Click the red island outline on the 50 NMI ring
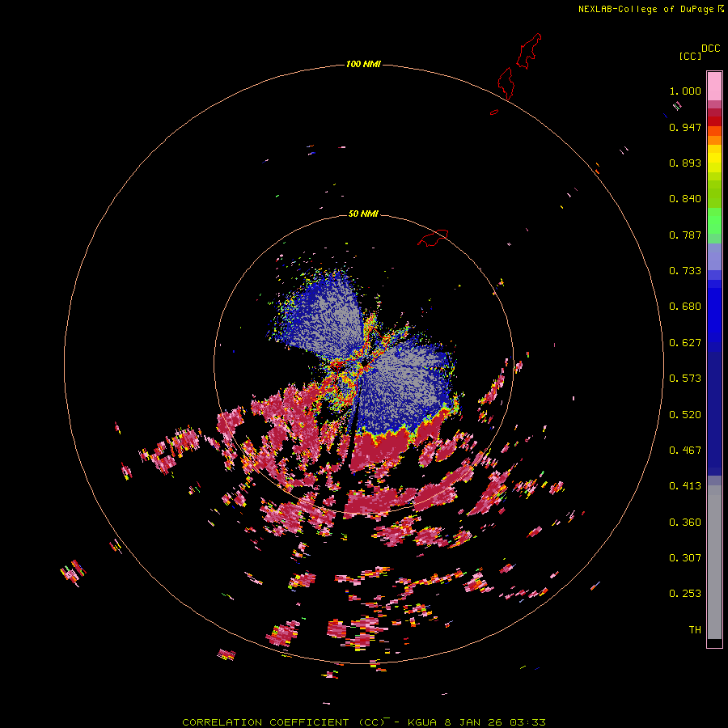Viewport: 728px width, 728px height. [433, 238]
